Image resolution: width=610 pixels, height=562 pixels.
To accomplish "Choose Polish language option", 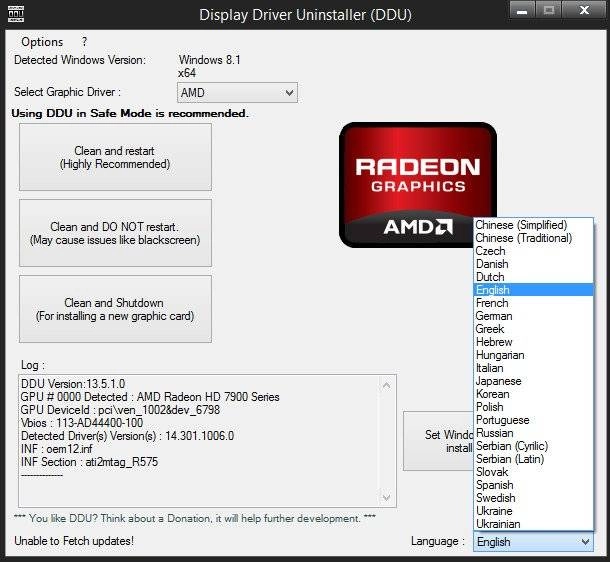I will (533, 407).
